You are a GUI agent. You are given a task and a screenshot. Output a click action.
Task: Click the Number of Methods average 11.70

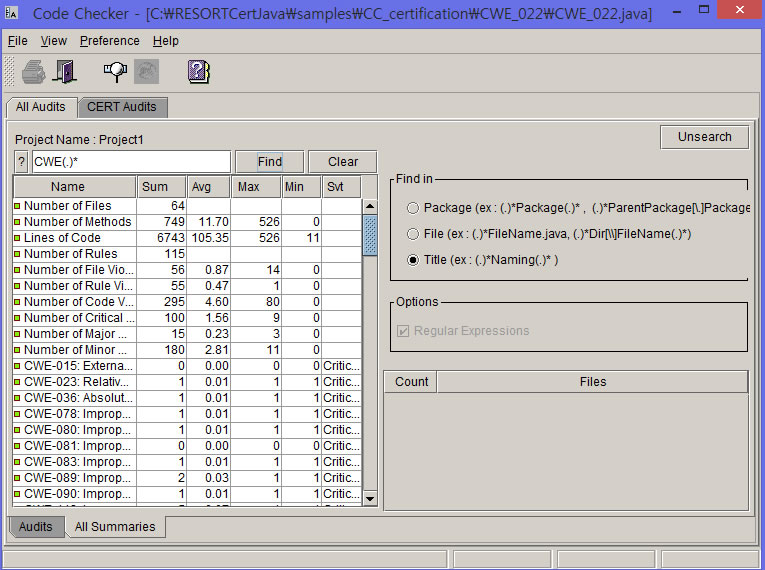(213, 222)
